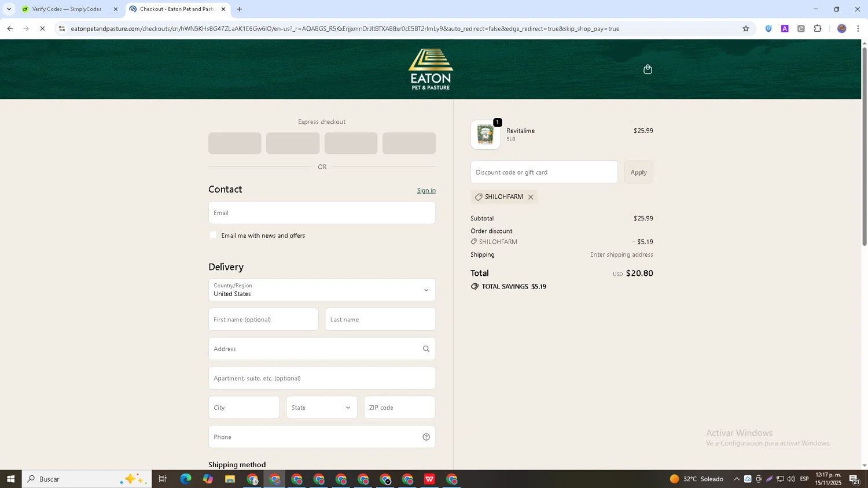
Task: Click the Address field
Action: click(322, 349)
